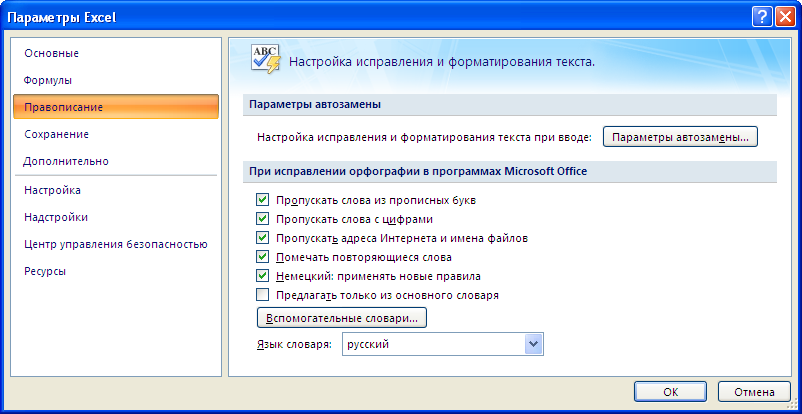
Task: Toggle Пропускать слова из прописных букв checkbox
Action: pos(263,200)
